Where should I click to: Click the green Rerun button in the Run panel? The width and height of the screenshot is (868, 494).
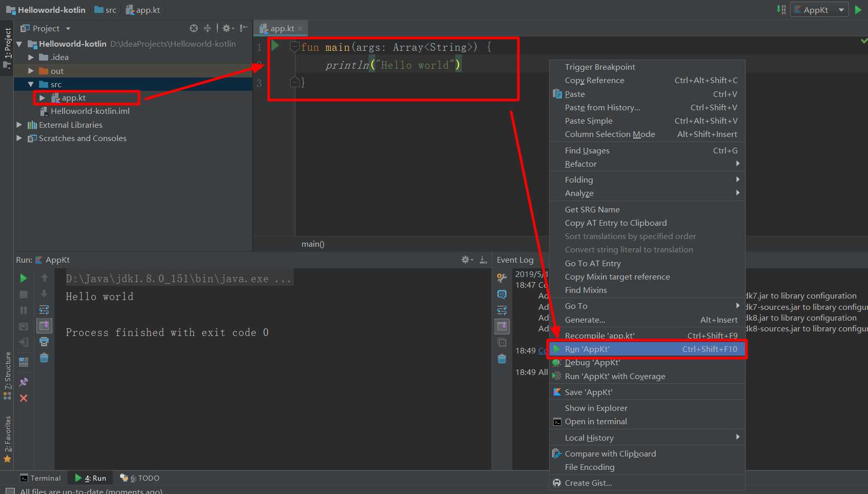(24, 278)
